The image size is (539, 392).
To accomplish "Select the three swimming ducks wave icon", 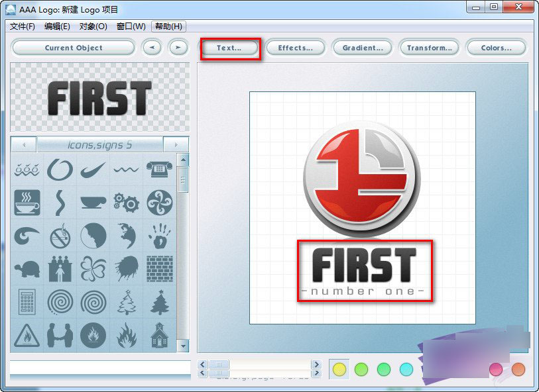I will point(27,170).
